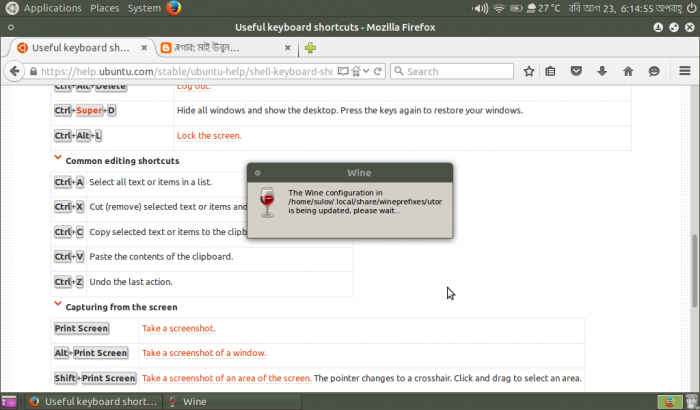This screenshot has width=700, height=410.
Task: Toggle reader view icon in address bar
Action: tap(343, 71)
